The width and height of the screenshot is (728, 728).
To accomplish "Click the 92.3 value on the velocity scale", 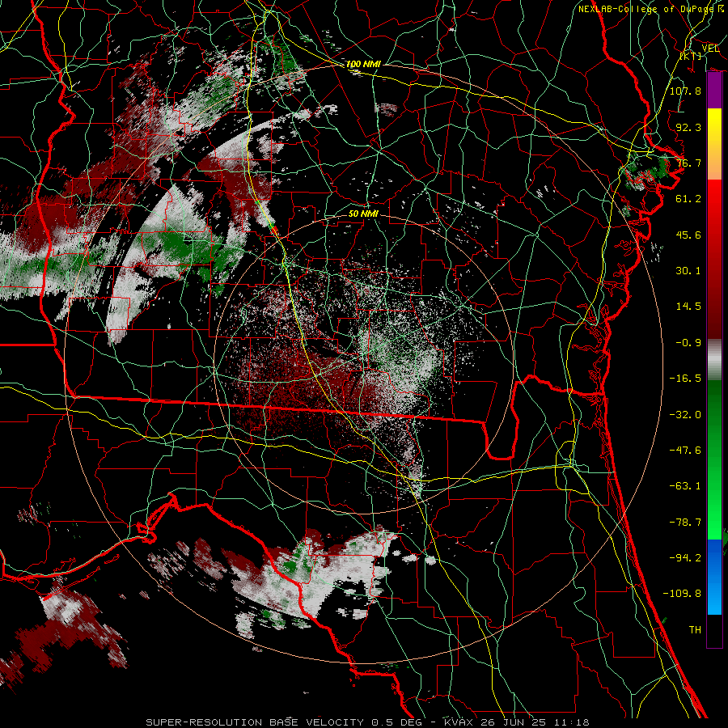I will point(688,127).
